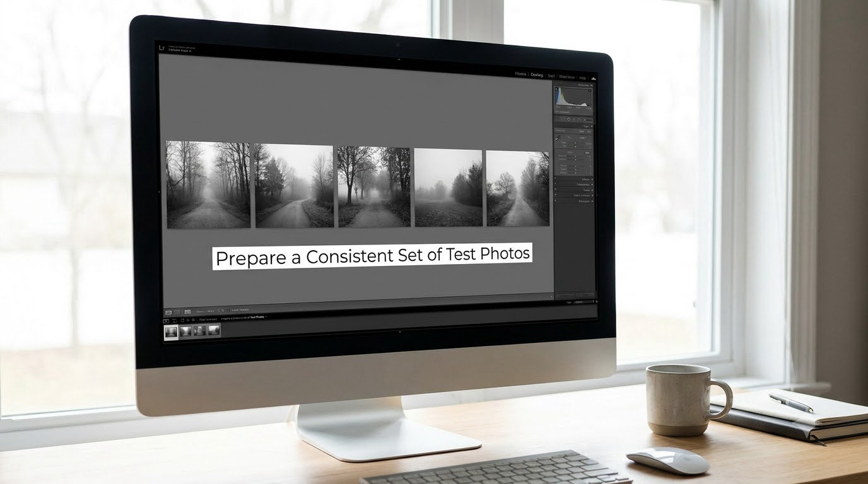This screenshot has width=868, height=484.
Task: Click the first white balance slider beside the eyedropper
Action: [576, 143]
